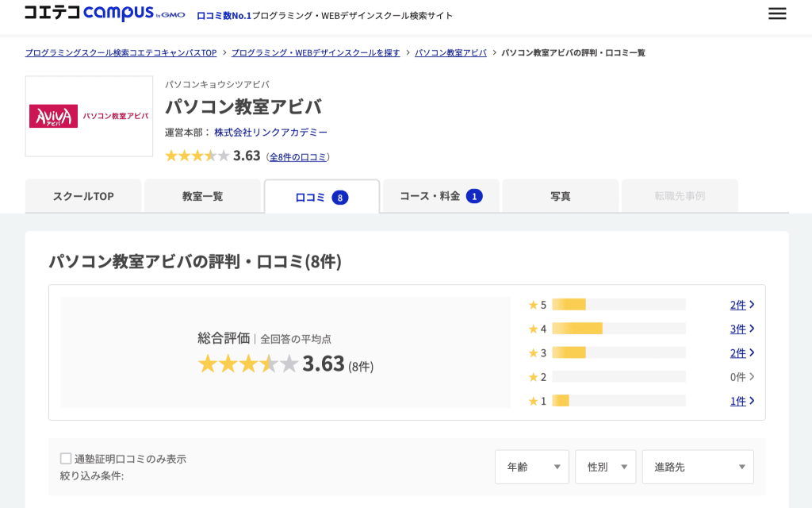
Task: Click the 絞り込み条件: label
Action: (92, 476)
